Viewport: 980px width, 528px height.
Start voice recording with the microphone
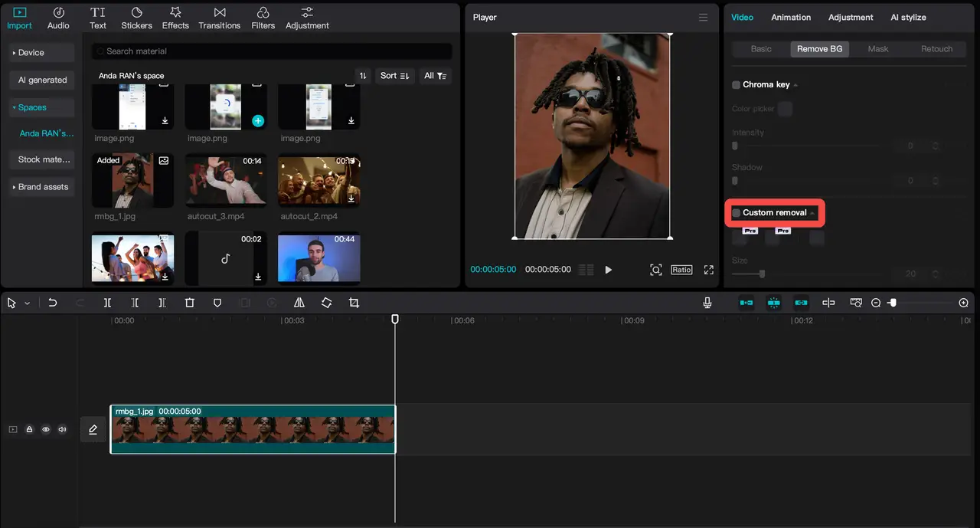tap(708, 303)
